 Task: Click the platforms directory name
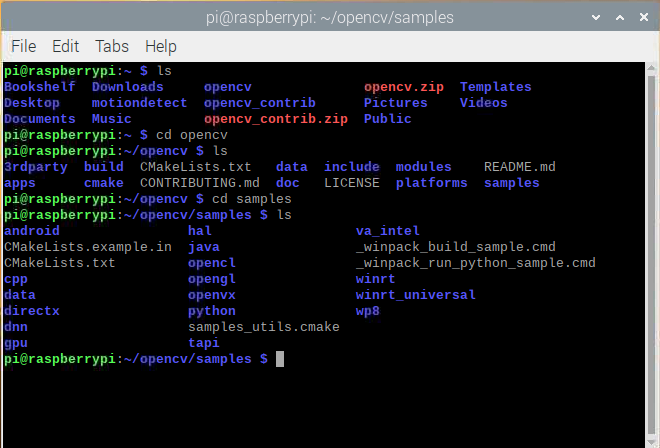[x=431, y=183]
